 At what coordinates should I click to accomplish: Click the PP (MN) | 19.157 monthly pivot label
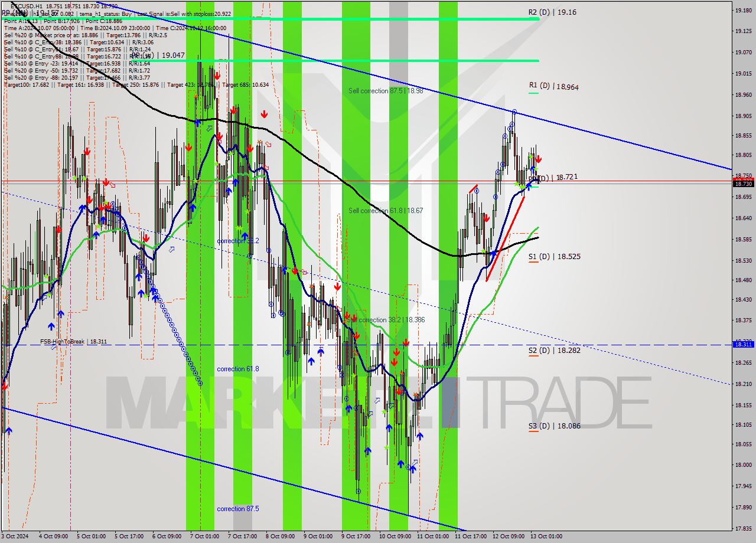coord(30,12)
